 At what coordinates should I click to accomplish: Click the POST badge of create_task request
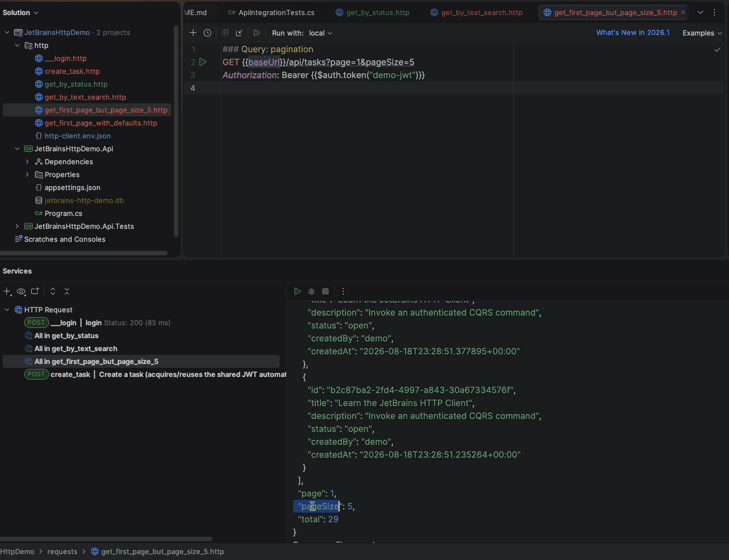[x=36, y=374]
